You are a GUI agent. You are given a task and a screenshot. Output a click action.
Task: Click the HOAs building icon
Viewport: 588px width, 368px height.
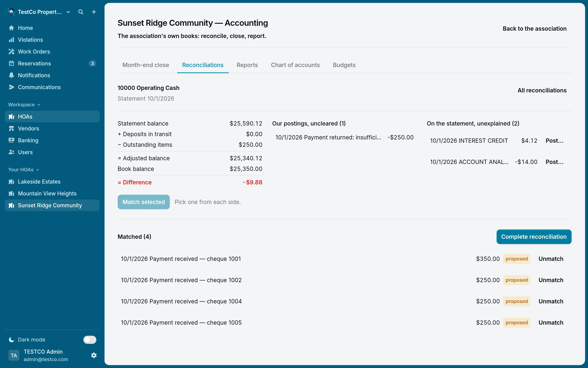[11, 117]
